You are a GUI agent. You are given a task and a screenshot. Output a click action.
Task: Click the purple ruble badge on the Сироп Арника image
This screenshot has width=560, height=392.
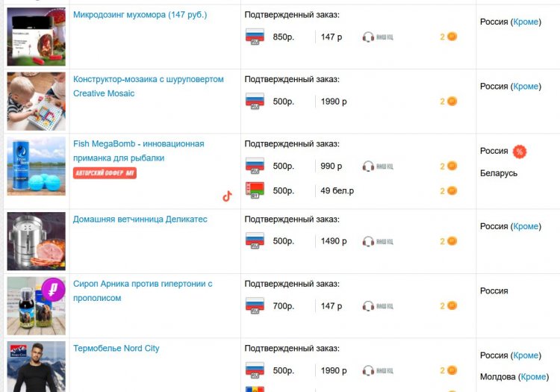(x=54, y=290)
